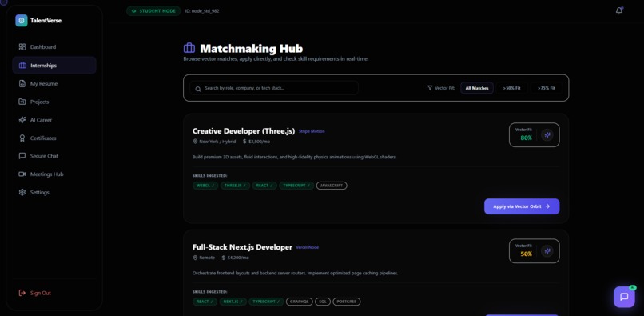Click the NEXT.JS skill tag
The width and height of the screenshot is (644, 316).
tap(233, 302)
